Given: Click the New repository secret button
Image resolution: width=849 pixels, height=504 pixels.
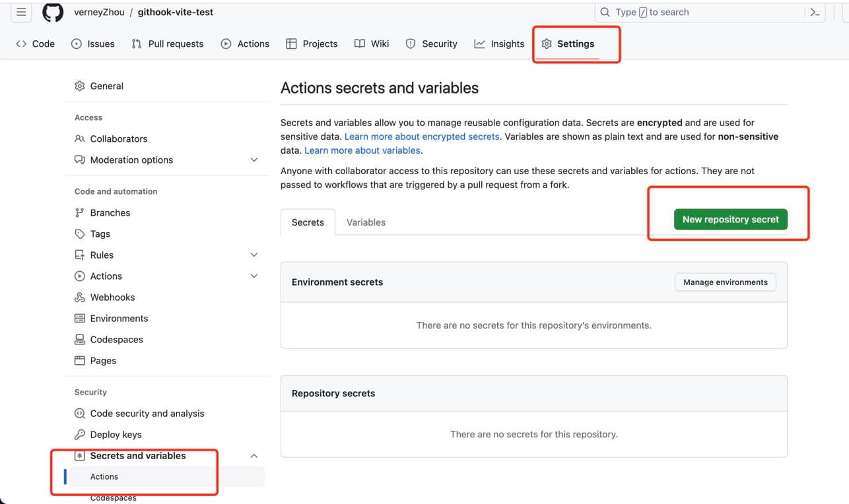Looking at the screenshot, I should coord(730,220).
